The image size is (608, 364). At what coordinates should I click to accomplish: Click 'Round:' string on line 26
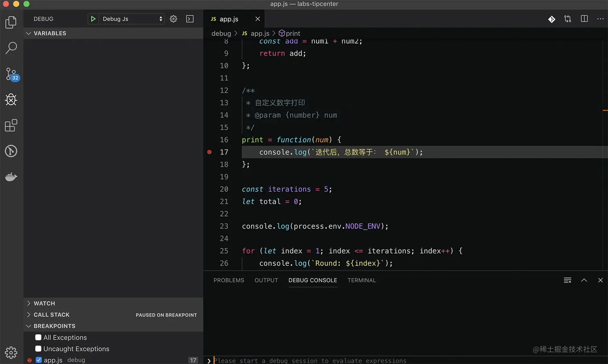coord(328,263)
